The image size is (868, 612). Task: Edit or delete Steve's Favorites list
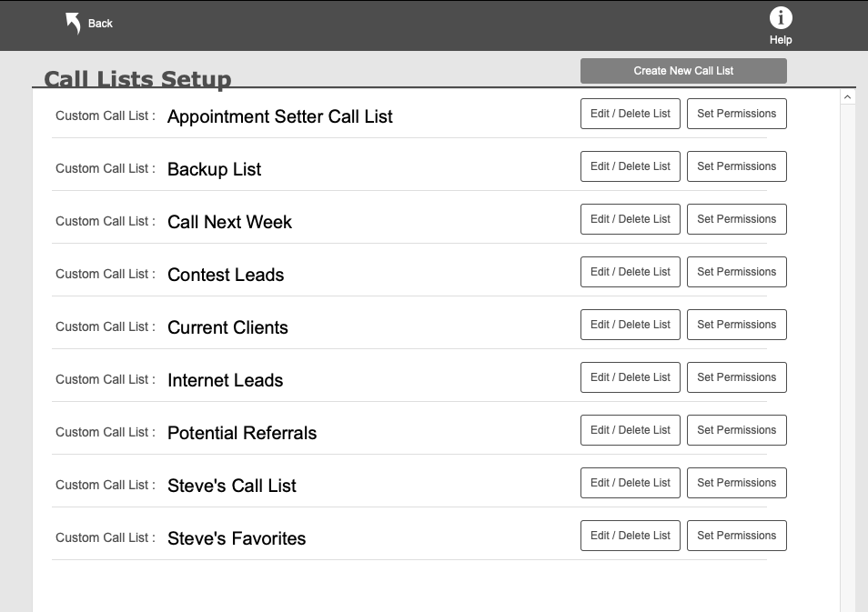630,536
